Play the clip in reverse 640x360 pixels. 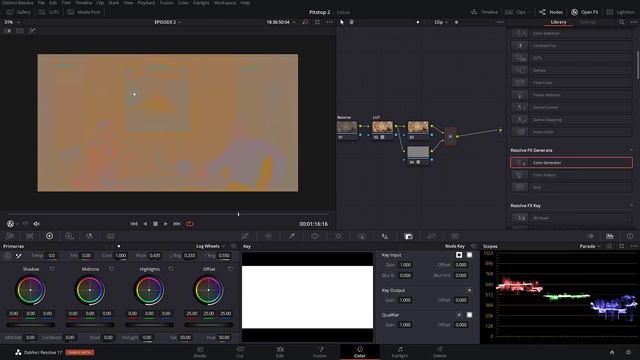click(145, 224)
